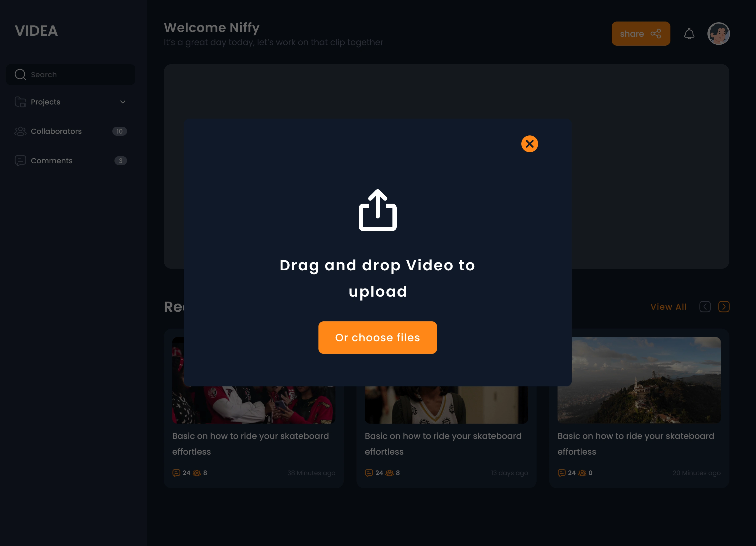The height and width of the screenshot is (546, 756).
Task: Click the search magnifier icon
Action: click(20, 75)
